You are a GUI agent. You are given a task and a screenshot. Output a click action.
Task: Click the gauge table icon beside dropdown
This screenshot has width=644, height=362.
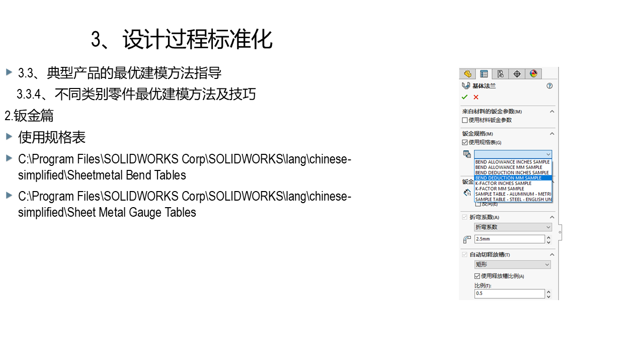coord(467,154)
